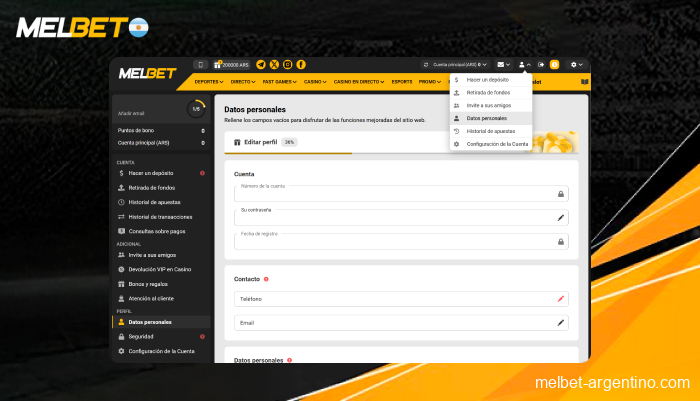Click lock icon in Fecha de registro
Screen dimensions: 700x401
[561, 242]
